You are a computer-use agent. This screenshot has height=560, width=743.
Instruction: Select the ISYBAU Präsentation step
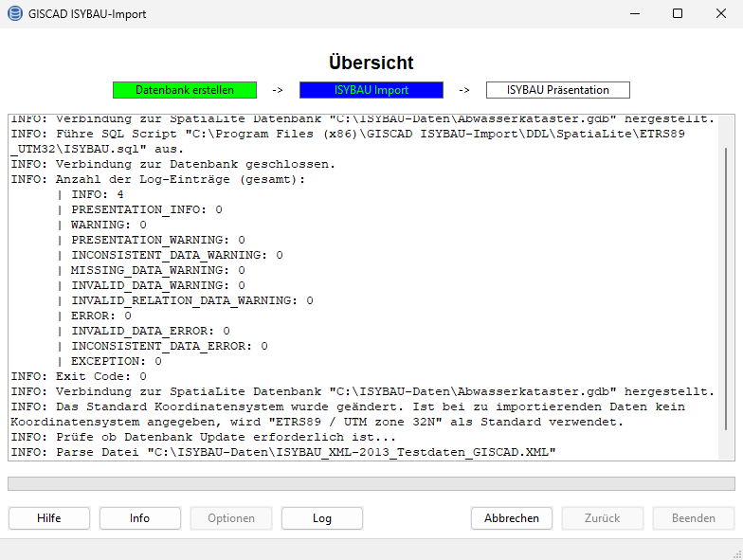coord(558,90)
